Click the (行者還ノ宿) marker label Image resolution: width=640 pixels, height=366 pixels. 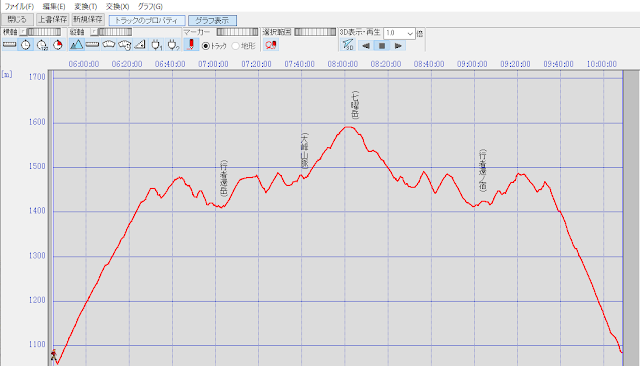[x=482, y=170]
